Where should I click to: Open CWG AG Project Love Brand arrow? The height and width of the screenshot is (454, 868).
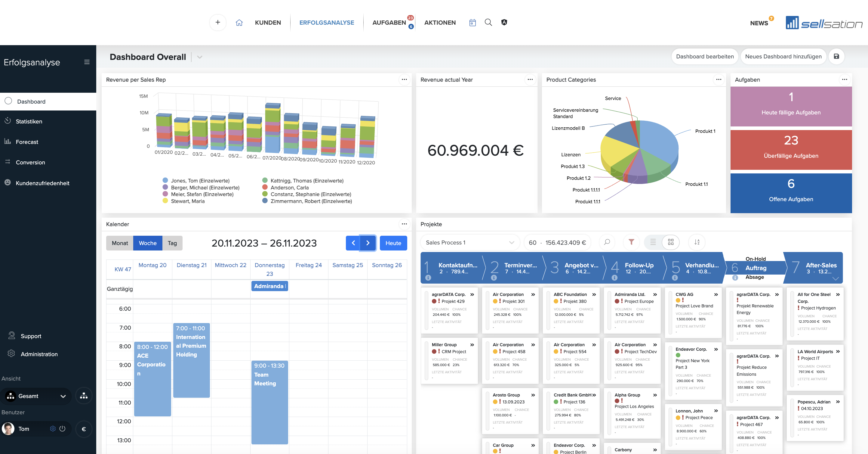click(x=716, y=294)
